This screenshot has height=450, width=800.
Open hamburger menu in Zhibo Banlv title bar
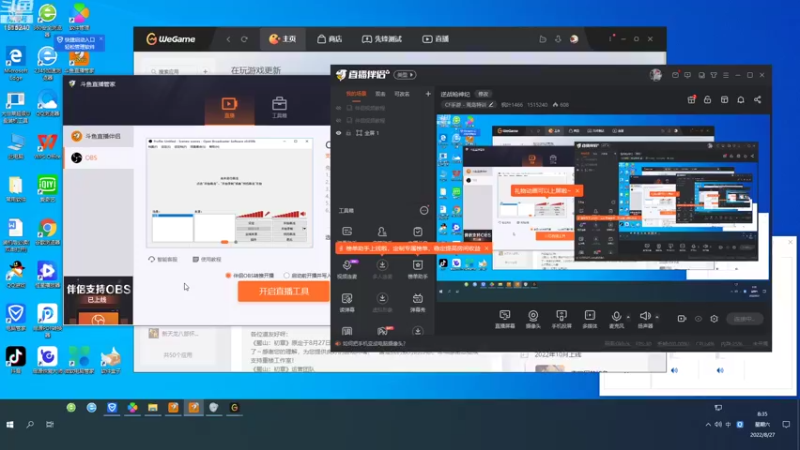[726, 75]
